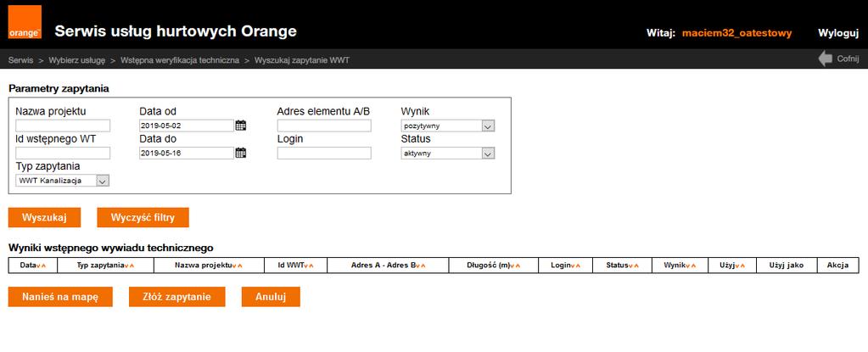Click down sort arrow beside Status column header
Viewport: 868px width, 352px height.
tap(630, 265)
